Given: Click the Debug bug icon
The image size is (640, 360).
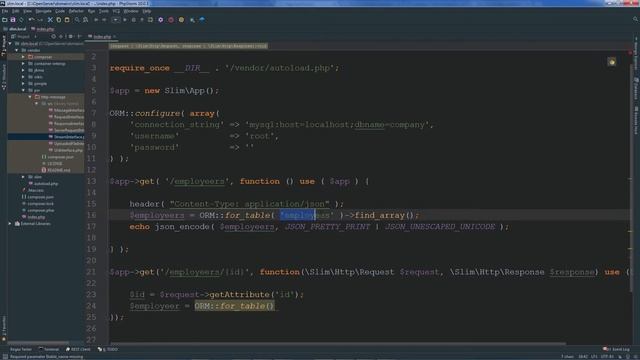Looking at the screenshot, I should click(x=133, y=20).
